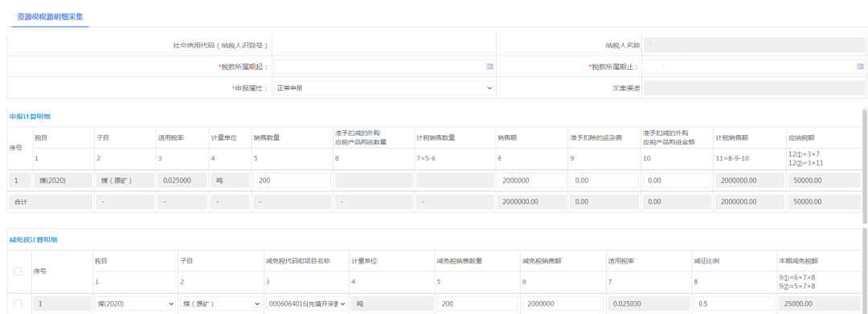Open 税目 dropdown showing 煤(2020)
This screenshot has height=314, width=868.
point(134,304)
